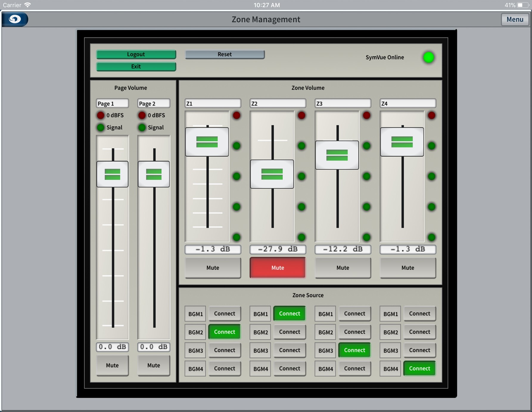The width and height of the screenshot is (532, 412).
Task: Open the Menu in top right
Action: click(x=514, y=19)
